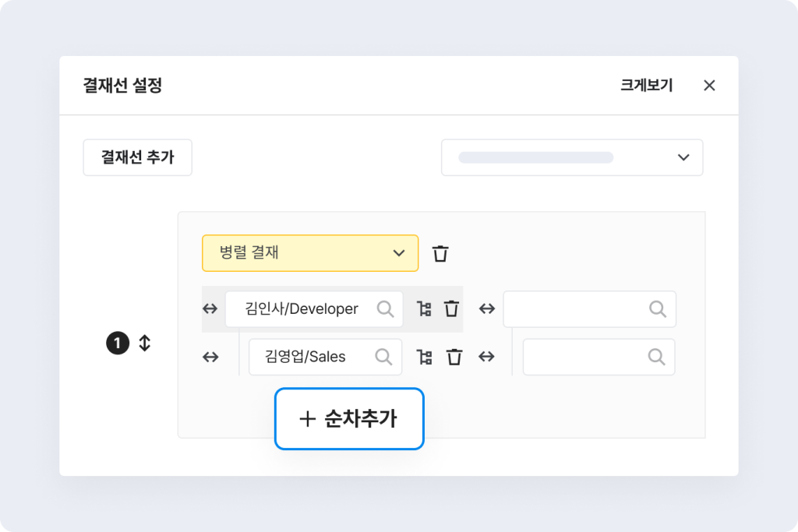
Task: Click the vertical reorder arrow beside step 1
Action: [x=144, y=343]
